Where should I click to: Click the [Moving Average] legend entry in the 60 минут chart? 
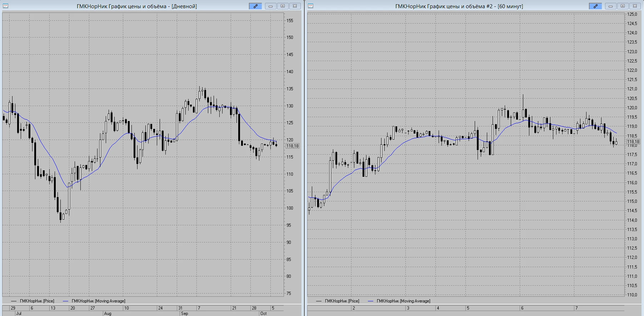[x=399, y=301]
